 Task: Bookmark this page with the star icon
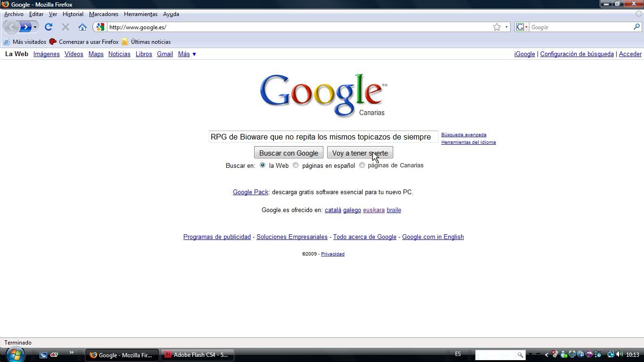[x=497, y=27]
